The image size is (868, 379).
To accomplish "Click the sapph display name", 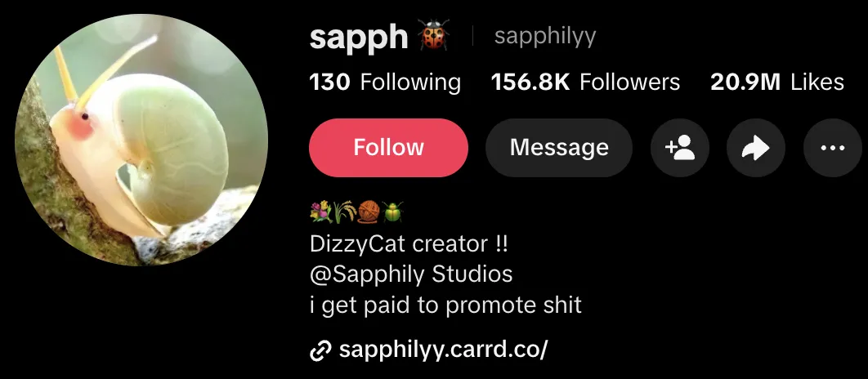I will [x=359, y=37].
